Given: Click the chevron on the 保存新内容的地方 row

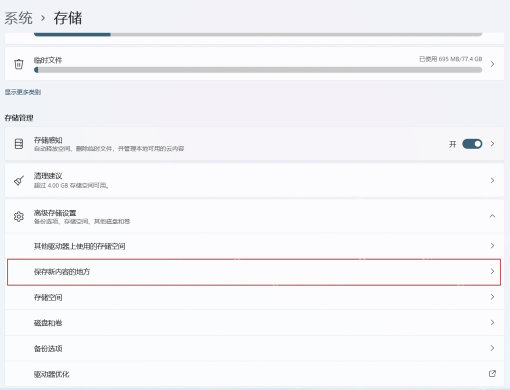Looking at the screenshot, I should [492, 271].
